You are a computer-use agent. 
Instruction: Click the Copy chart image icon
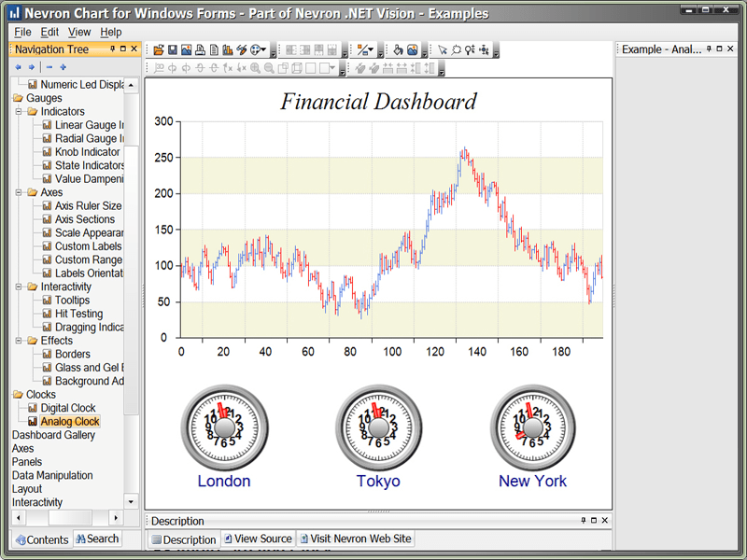click(214, 48)
